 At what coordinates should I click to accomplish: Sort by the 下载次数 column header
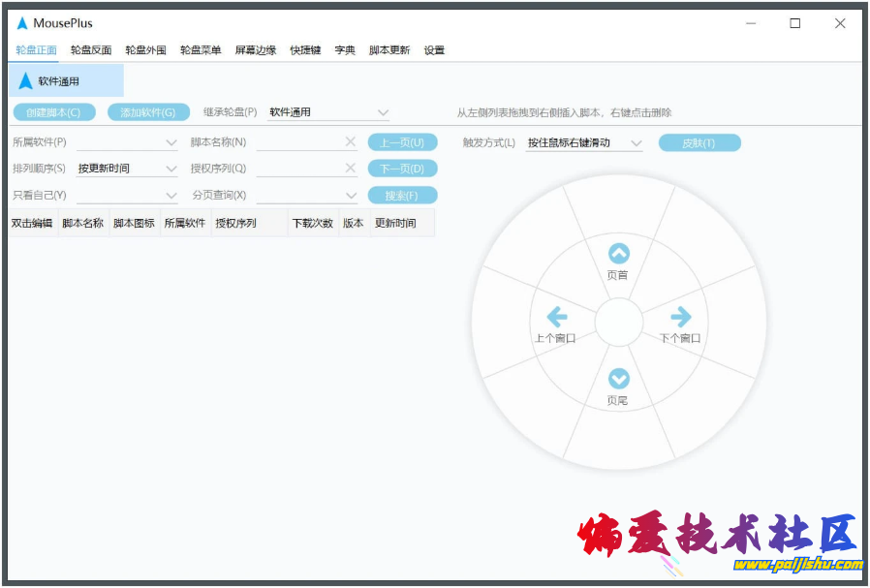pos(312,223)
